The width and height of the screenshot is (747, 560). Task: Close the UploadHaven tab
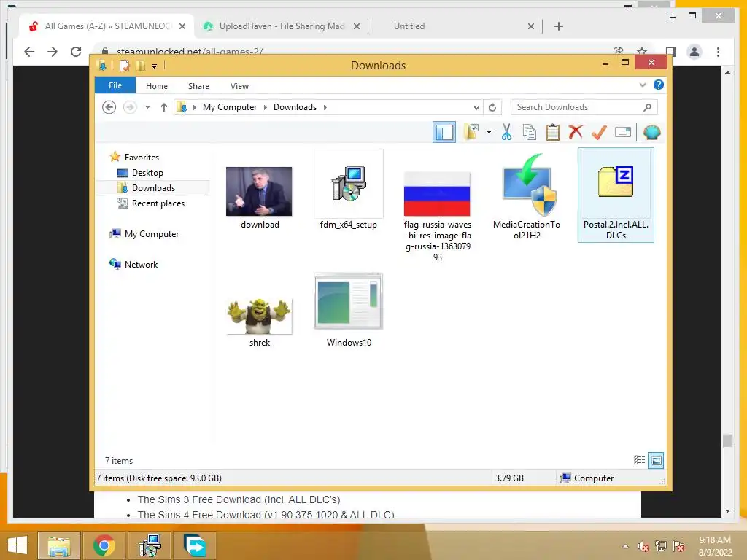coord(356,27)
